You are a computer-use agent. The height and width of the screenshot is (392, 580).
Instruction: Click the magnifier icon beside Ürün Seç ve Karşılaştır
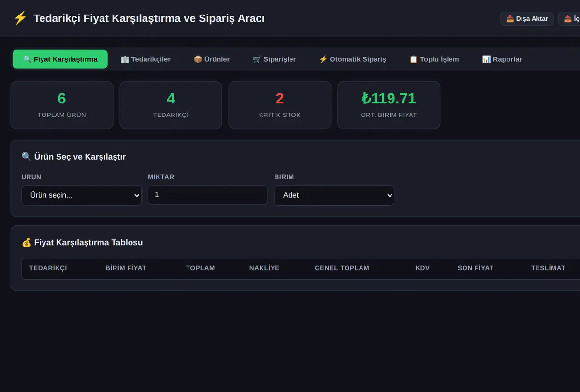[27, 157]
